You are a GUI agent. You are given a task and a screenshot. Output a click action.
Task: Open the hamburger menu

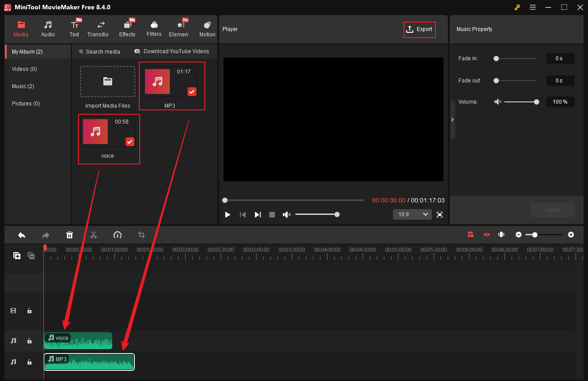pos(533,7)
